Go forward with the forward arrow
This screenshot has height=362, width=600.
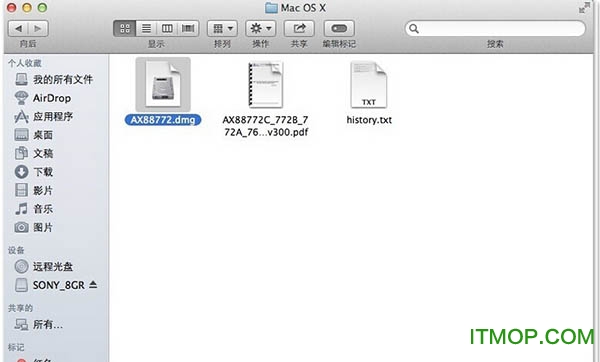point(38,28)
